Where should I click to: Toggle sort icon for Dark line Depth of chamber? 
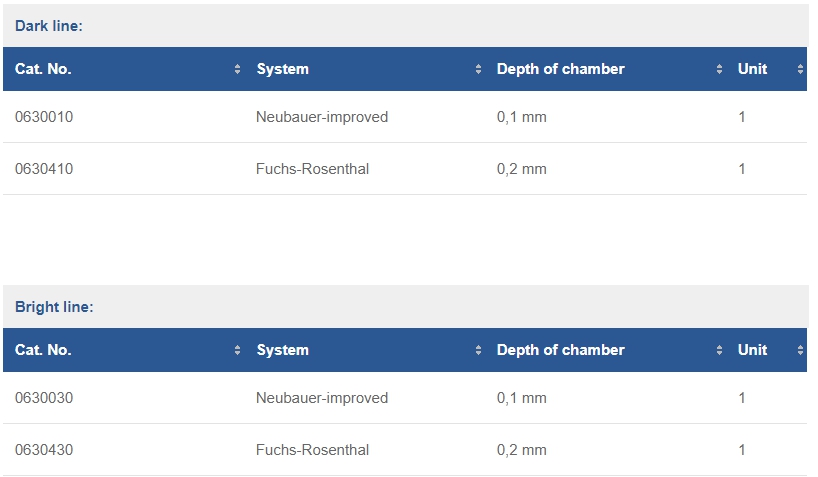(x=719, y=69)
